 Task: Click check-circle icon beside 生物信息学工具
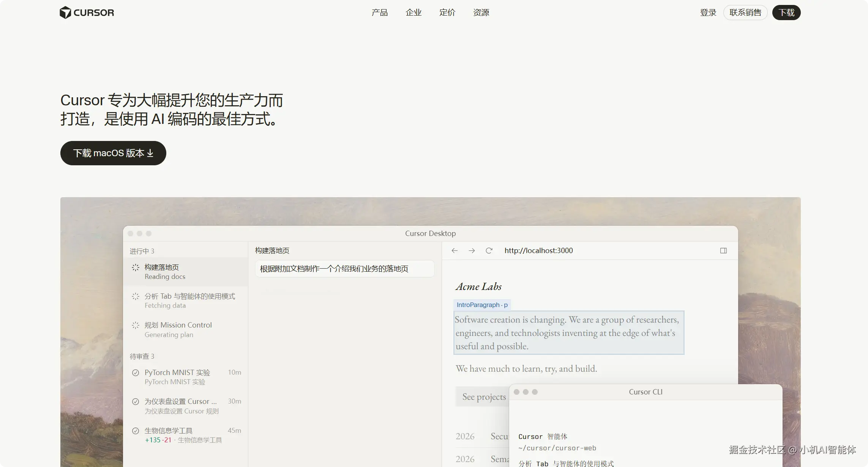point(136,431)
